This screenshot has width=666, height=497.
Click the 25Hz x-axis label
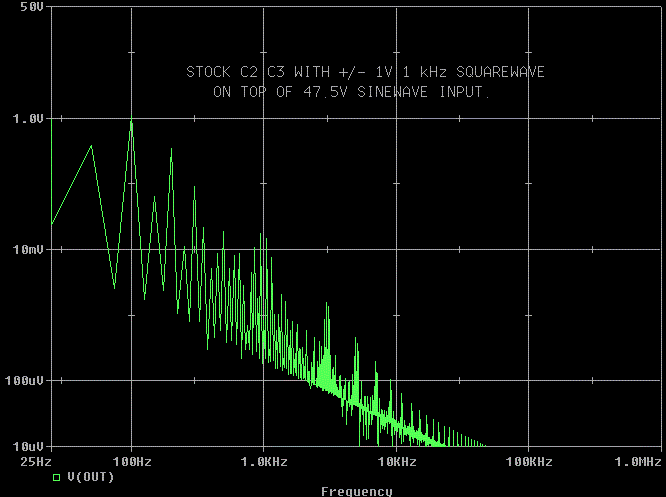coord(36,462)
